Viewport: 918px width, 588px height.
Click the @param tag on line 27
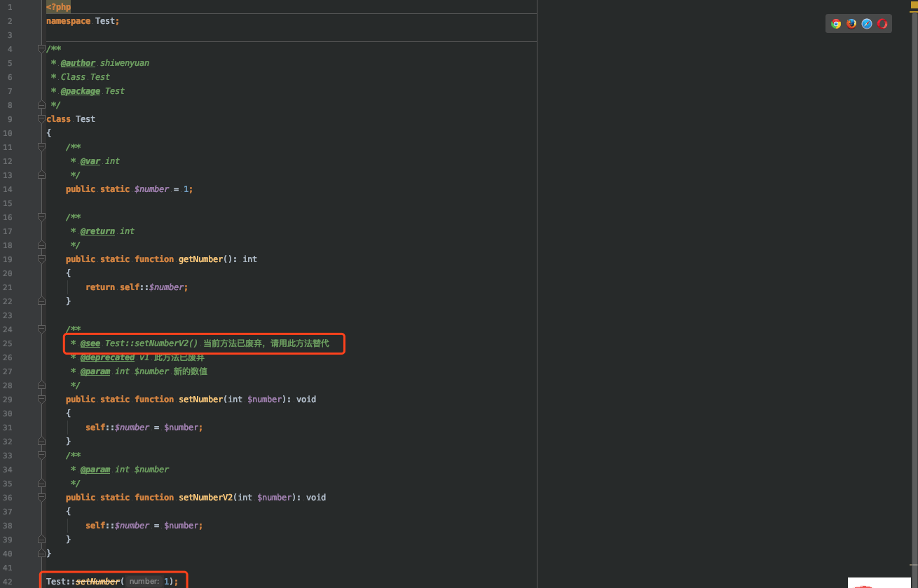pyautogui.click(x=95, y=371)
